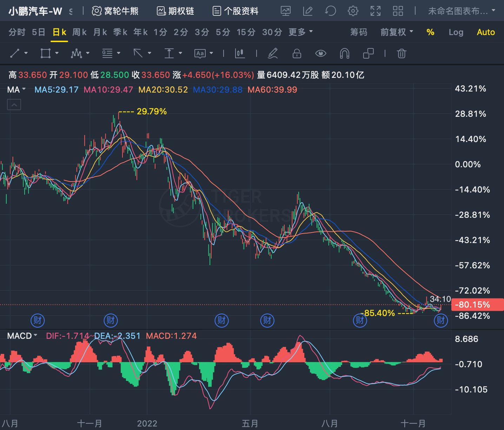
Task: Select the text annotation tool
Action: (x=200, y=53)
